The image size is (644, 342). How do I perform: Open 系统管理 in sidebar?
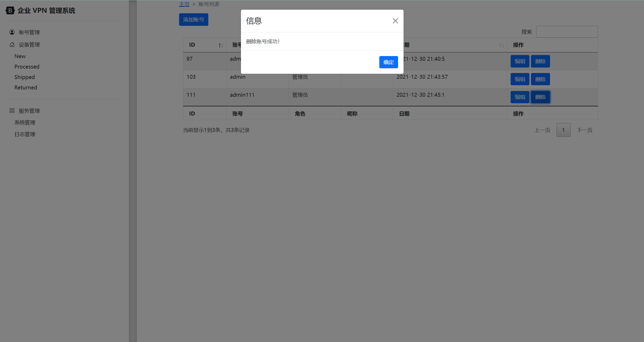point(25,123)
